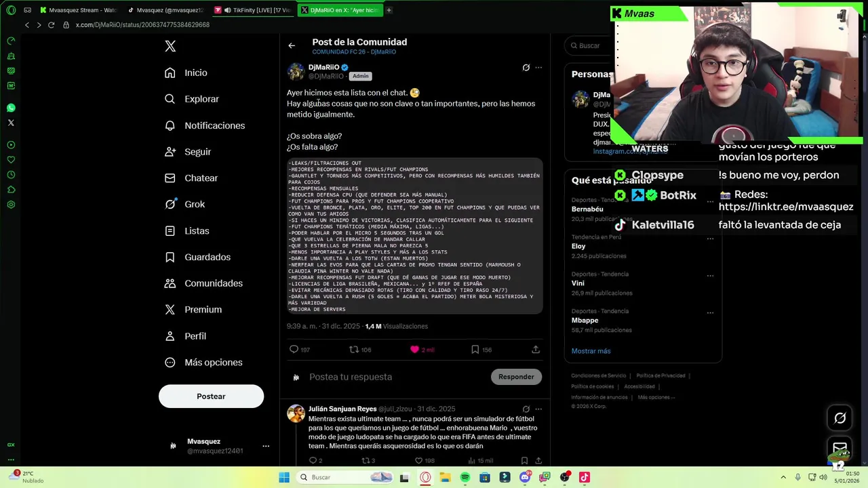Open a new browser tab with plus button
The image size is (868, 488).
coord(389,10)
